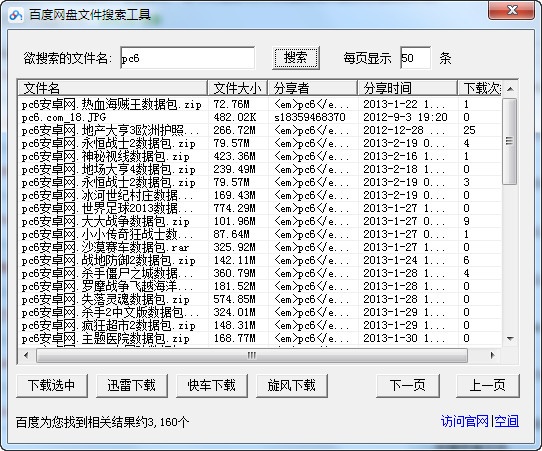Sort by the 分享时间 column header

(408, 88)
